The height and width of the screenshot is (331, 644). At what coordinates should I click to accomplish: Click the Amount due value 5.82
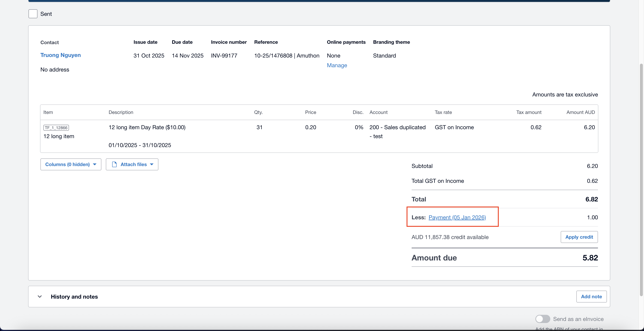coord(590,257)
